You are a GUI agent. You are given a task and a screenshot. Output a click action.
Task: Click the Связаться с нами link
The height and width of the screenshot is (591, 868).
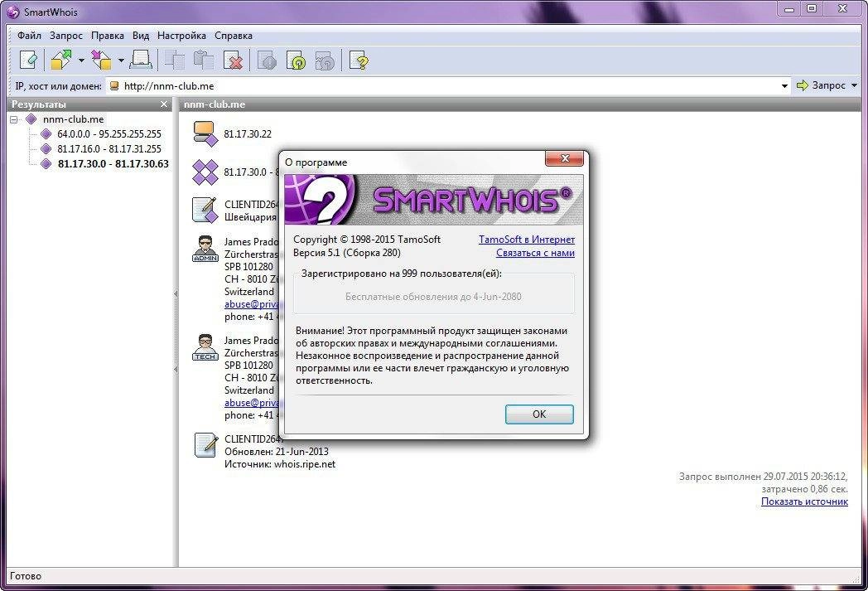coord(535,253)
